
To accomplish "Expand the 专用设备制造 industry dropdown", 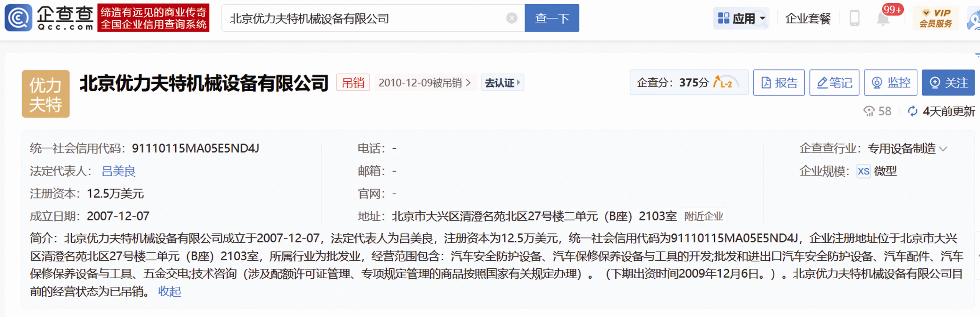I will point(944,149).
